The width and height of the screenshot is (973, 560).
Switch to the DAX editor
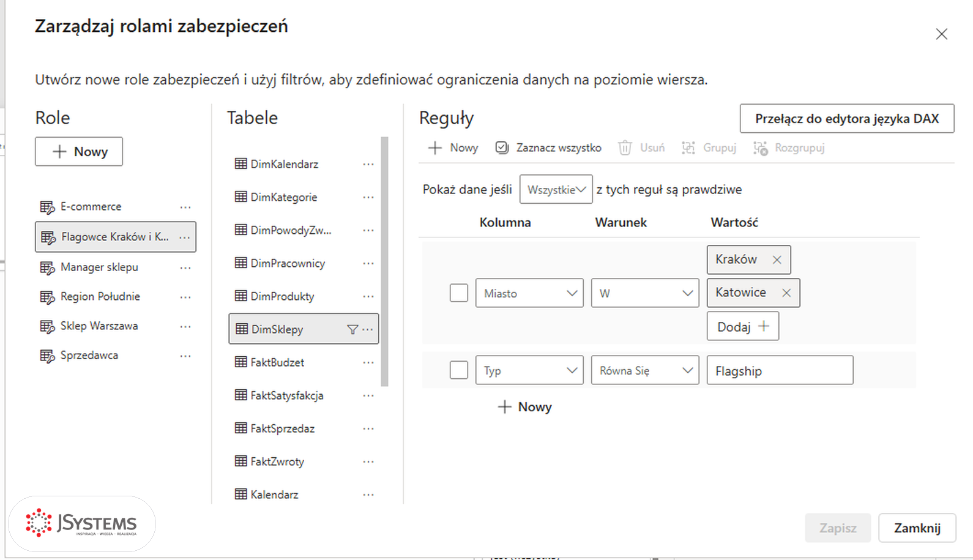[847, 119]
